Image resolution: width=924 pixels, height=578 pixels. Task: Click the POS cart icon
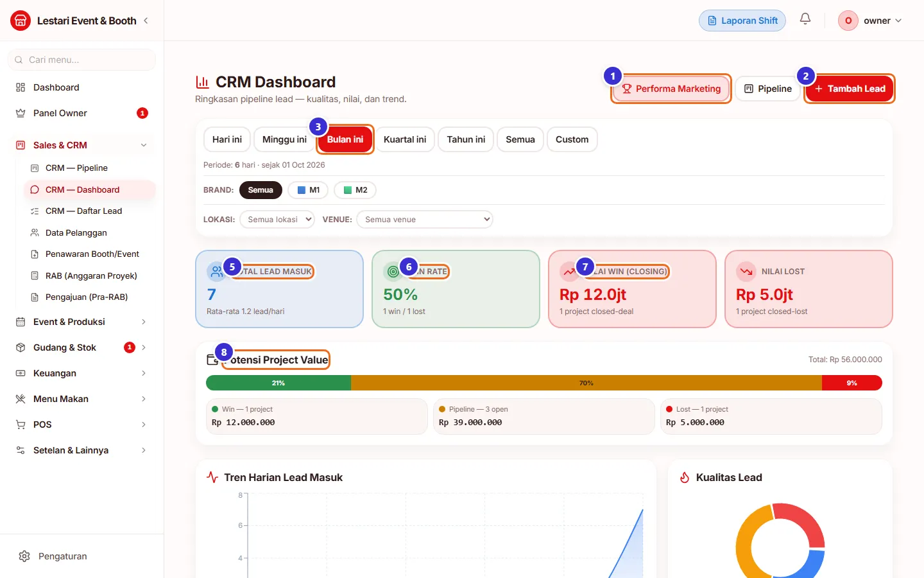click(x=21, y=425)
